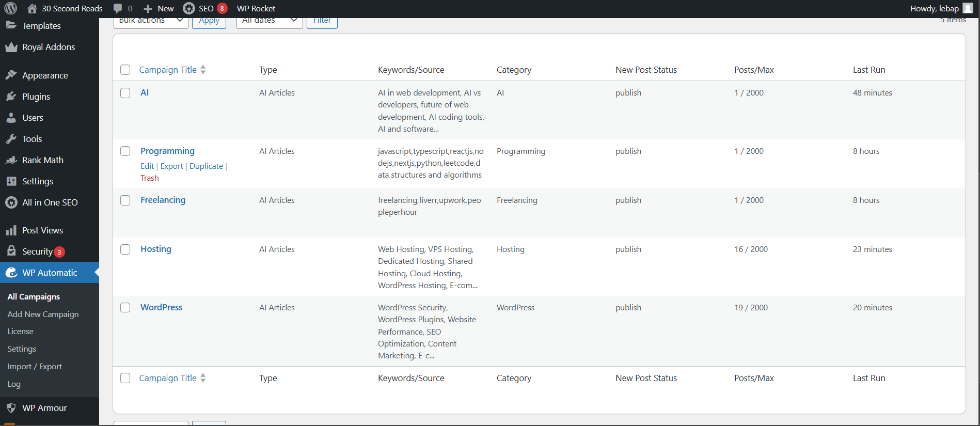This screenshot has width=980, height=426.
Task: Open the All Campaigns submenu item
Action: point(34,296)
